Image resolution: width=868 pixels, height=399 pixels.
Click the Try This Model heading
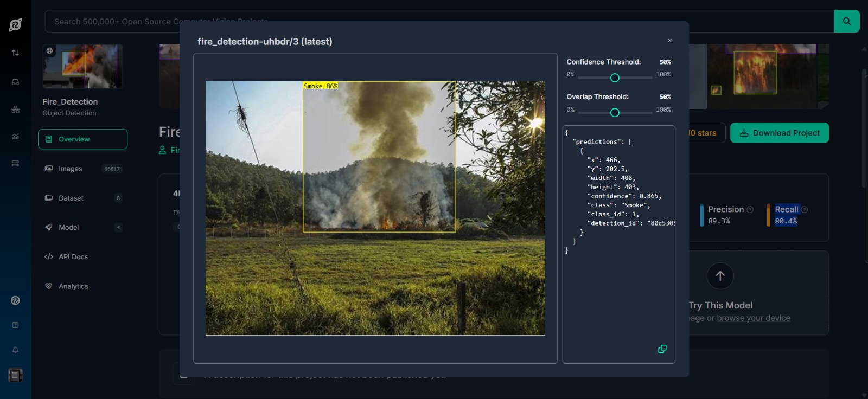pyautogui.click(x=720, y=305)
